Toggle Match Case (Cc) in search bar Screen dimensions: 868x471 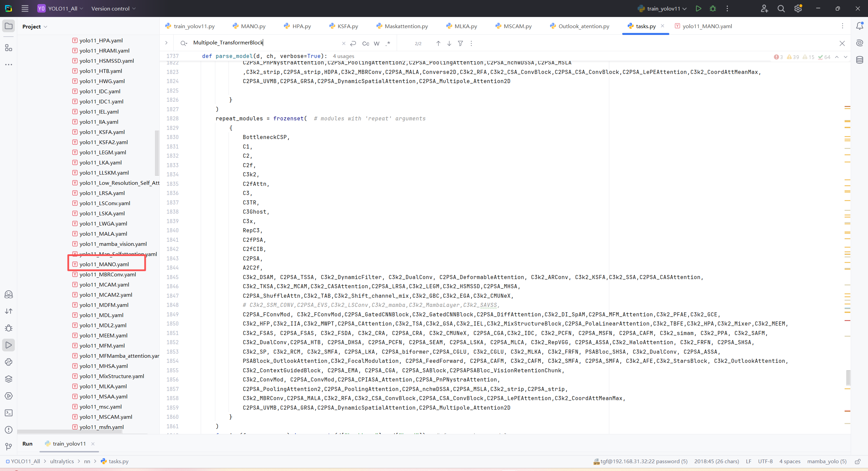(366, 43)
